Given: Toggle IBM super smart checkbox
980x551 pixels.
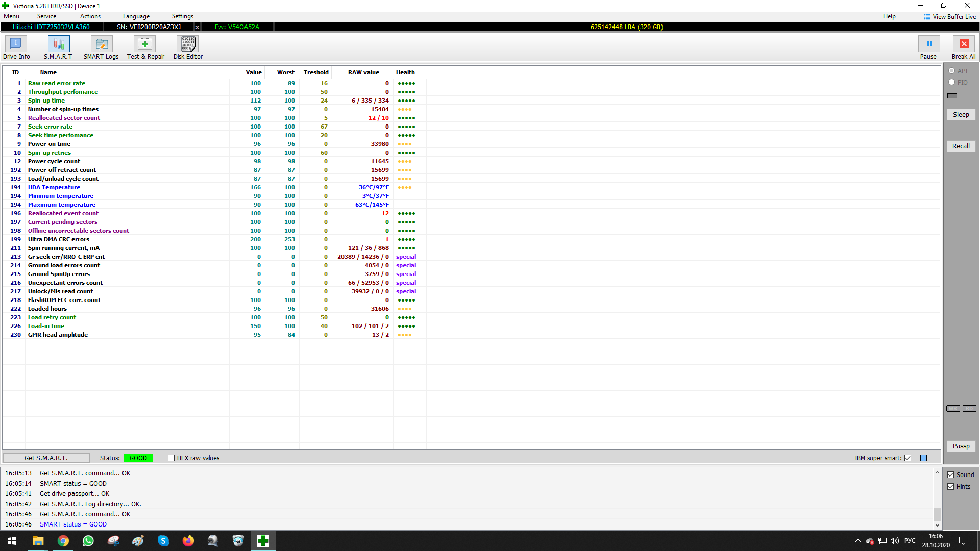Looking at the screenshot, I should (x=908, y=458).
